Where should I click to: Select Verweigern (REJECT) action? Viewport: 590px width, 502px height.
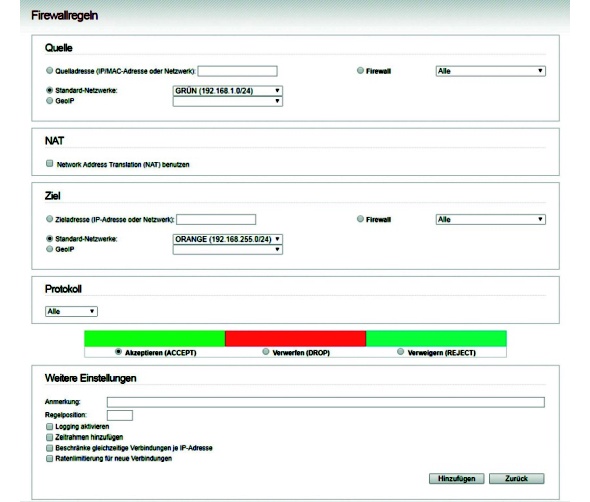tap(400, 351)
